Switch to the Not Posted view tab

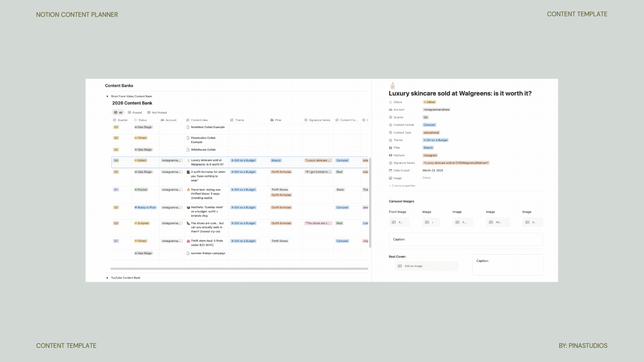157,113
